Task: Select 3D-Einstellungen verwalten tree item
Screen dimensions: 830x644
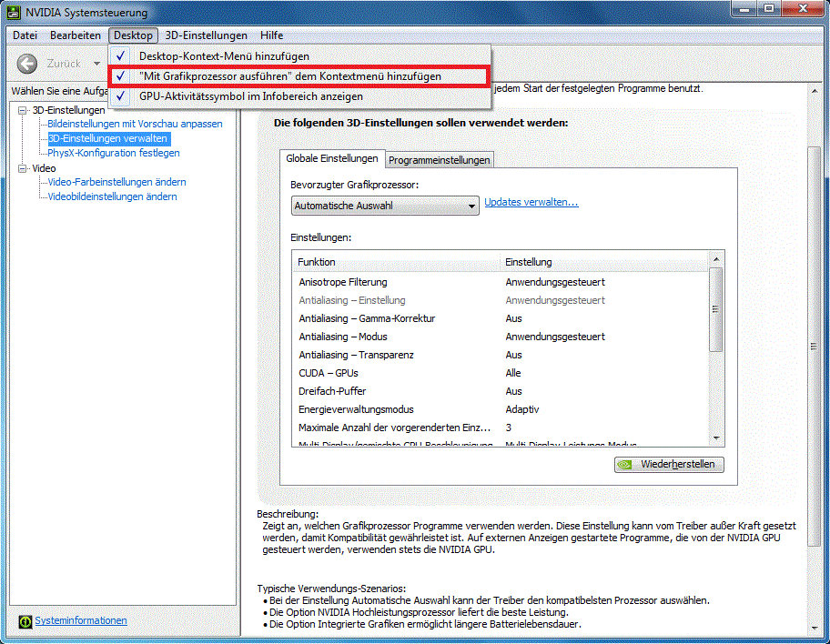Action: coord(109,138)
